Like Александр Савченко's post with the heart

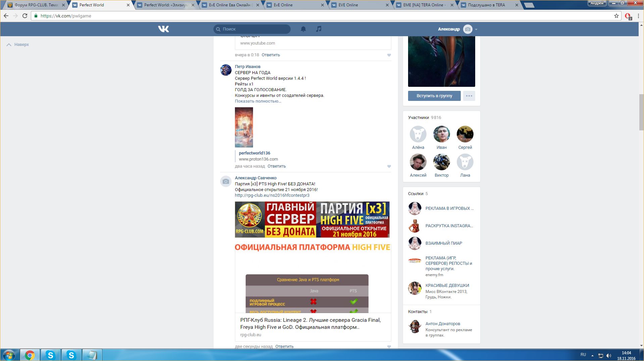[x=389, y=347]
